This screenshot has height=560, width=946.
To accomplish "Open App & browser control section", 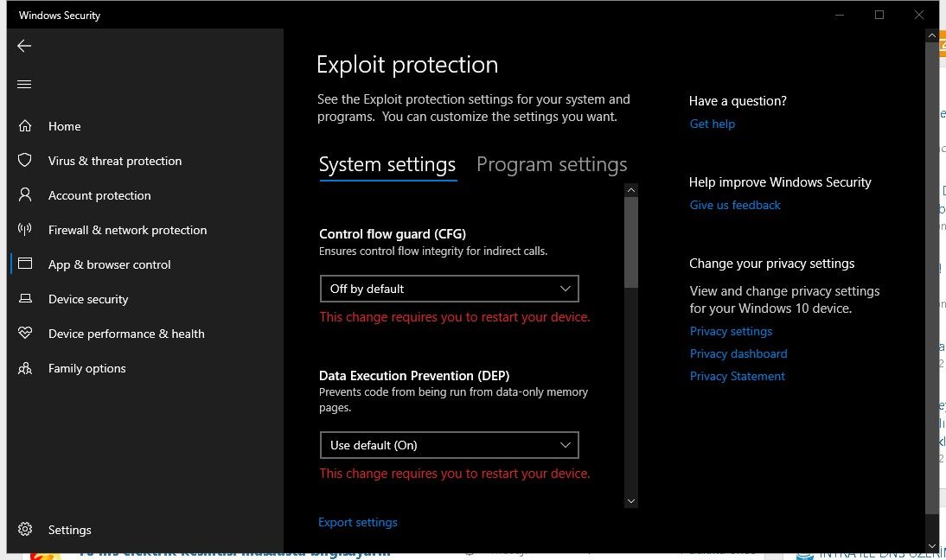I will click(x=109, y=264).
